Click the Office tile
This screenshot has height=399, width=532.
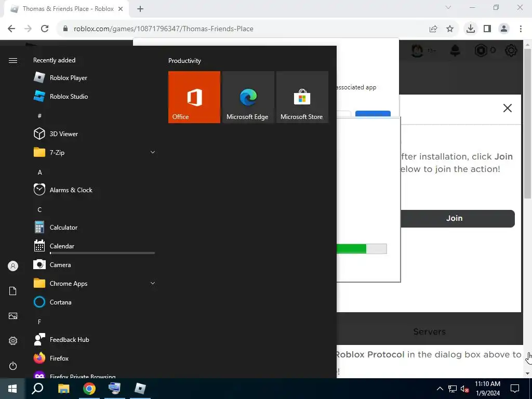(x=194, y=97)
